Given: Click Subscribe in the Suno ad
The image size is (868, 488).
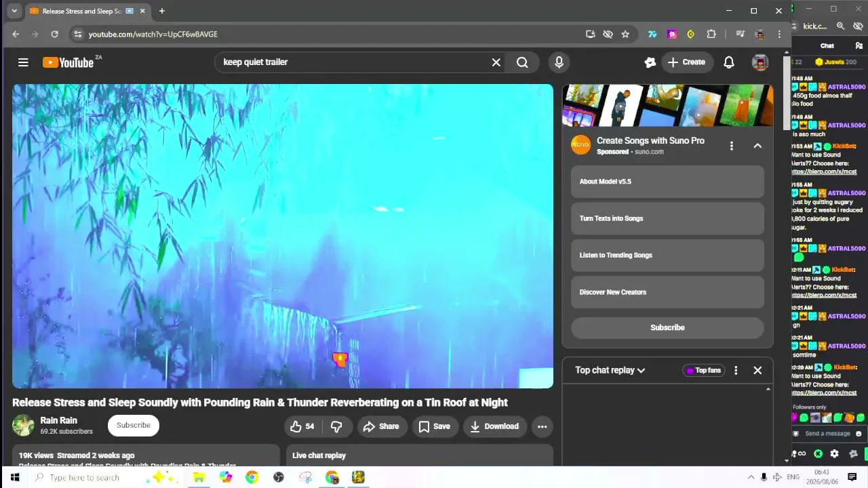Looking at the screenshot, I should click(x=667, y=327).
